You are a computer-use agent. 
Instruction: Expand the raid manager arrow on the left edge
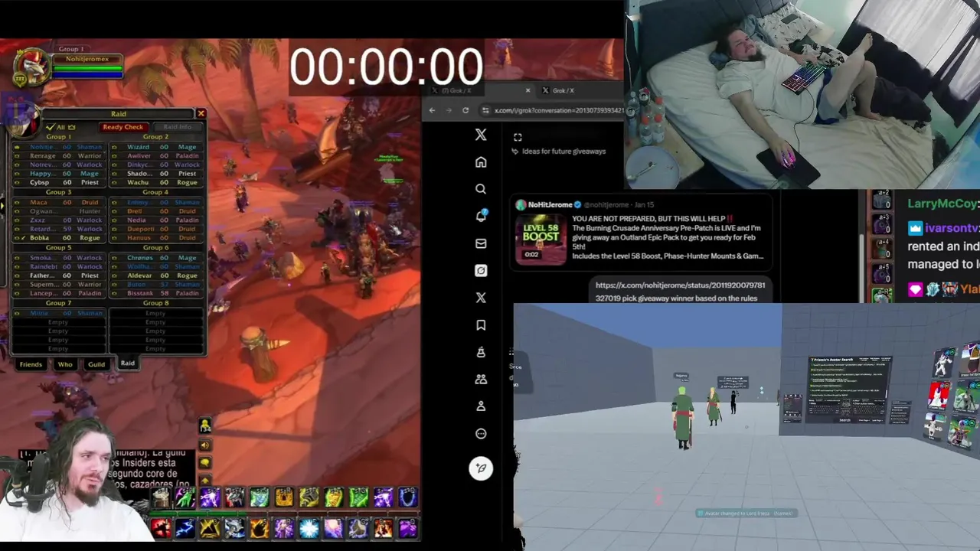click(x=2, y=205)
